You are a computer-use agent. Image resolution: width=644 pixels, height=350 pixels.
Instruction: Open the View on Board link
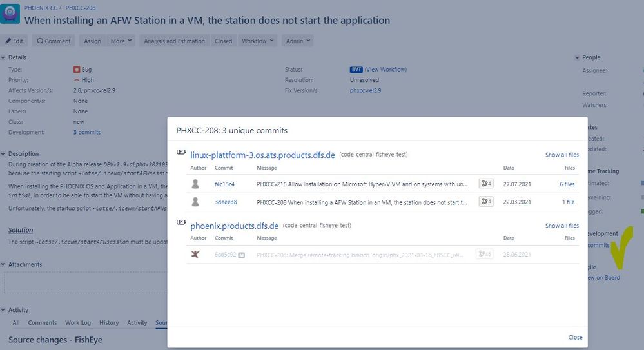603,278
